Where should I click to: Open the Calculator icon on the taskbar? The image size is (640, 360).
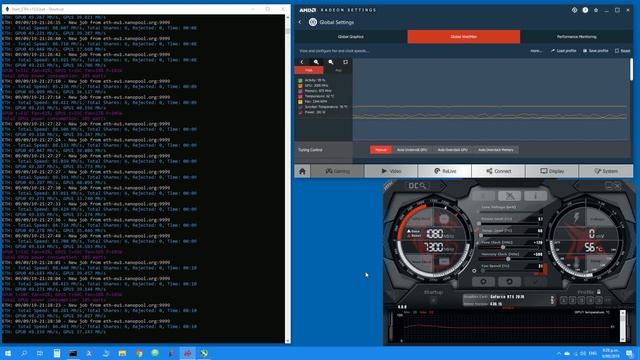(x=57, y=353)
